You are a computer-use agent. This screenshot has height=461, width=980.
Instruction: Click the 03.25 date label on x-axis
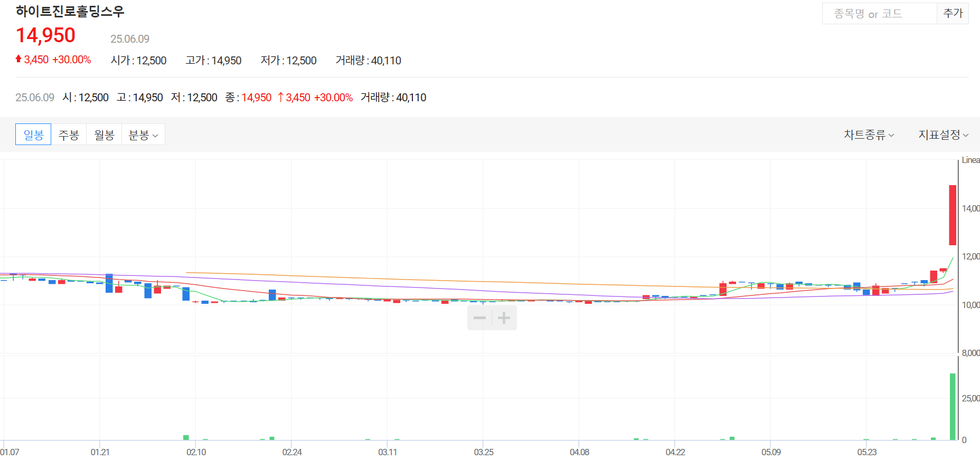484,452
